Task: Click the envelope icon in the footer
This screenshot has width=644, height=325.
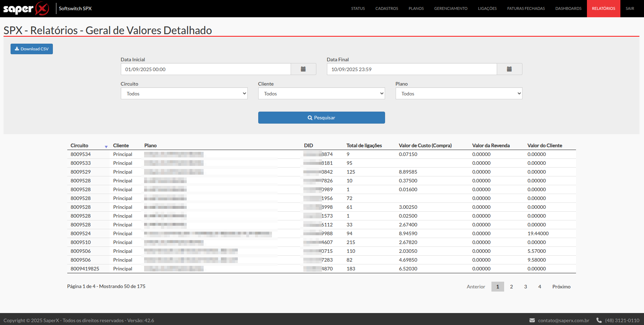Action: pyautogui.click(x=532, y=320)
